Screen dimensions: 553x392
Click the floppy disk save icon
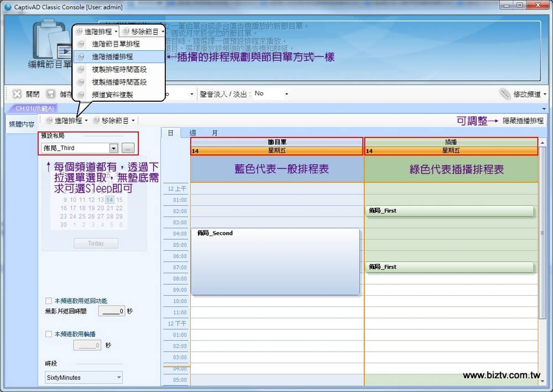coord(51,94)
